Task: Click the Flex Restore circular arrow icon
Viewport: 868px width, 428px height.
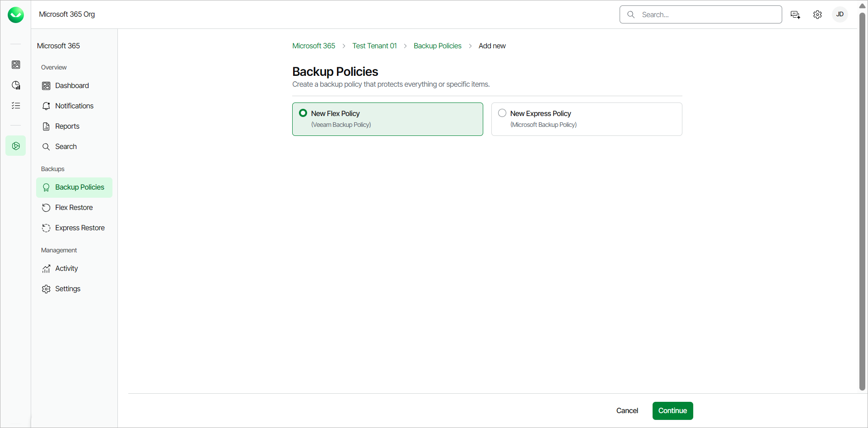Action: coord(46,208)
